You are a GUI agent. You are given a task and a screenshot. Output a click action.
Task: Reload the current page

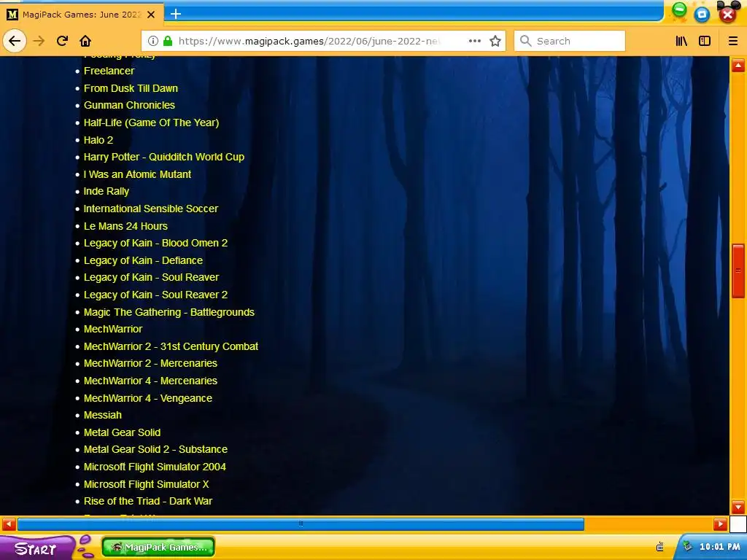tap(63, 41)
